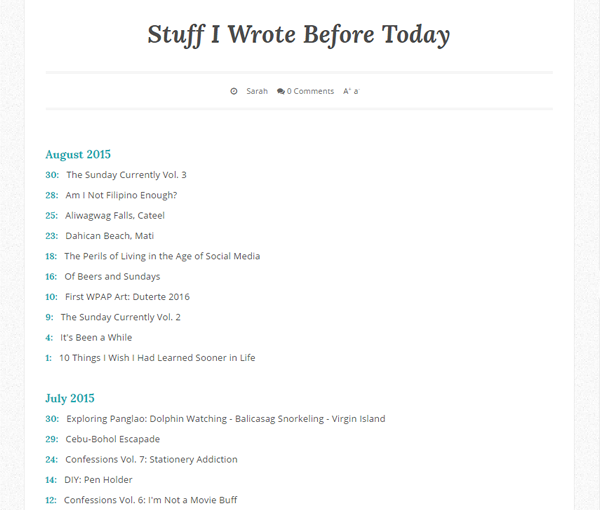Open Exploring Panglao: Dolphin Watching post
Image resolution: width=600 pixels, height=510 pixels.
[x=225, y=419]
